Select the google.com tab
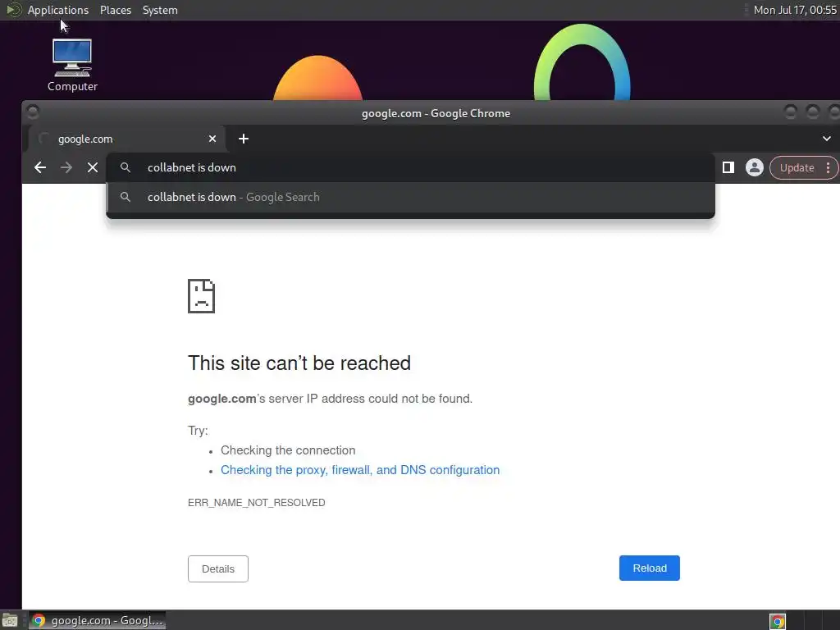 point(126,139)
